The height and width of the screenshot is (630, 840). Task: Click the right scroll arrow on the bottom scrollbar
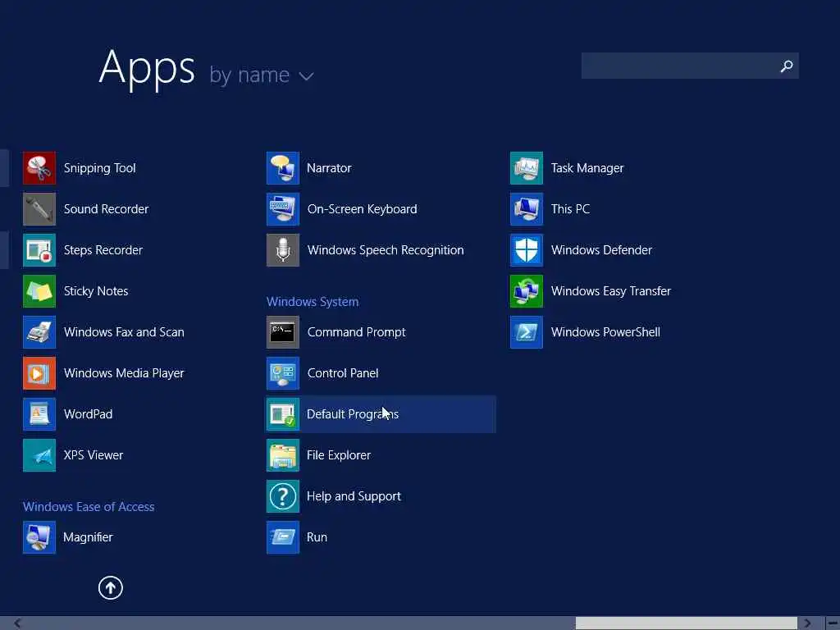[807, 623]
